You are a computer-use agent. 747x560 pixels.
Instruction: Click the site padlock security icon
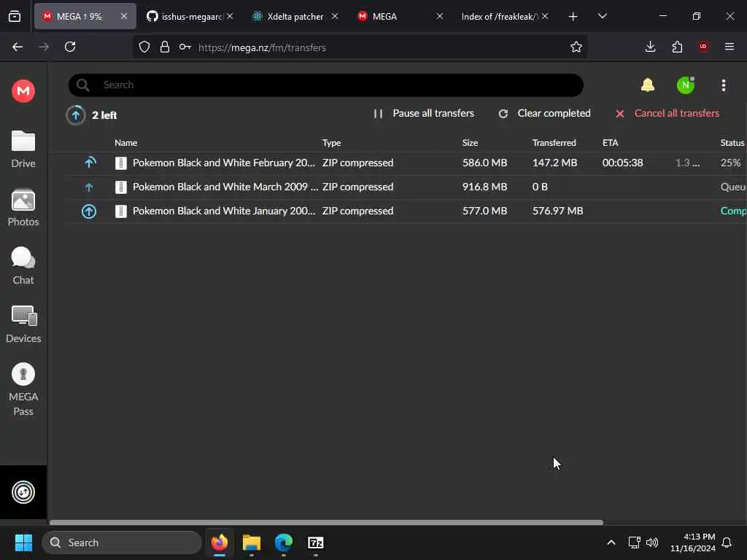click(x=165, y=47)
